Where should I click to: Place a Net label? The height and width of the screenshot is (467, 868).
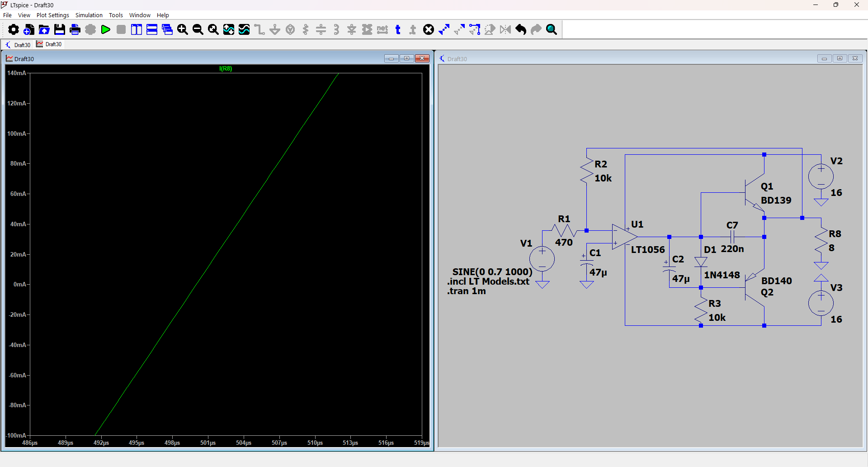pyautogui.click(x=382, y=30)
